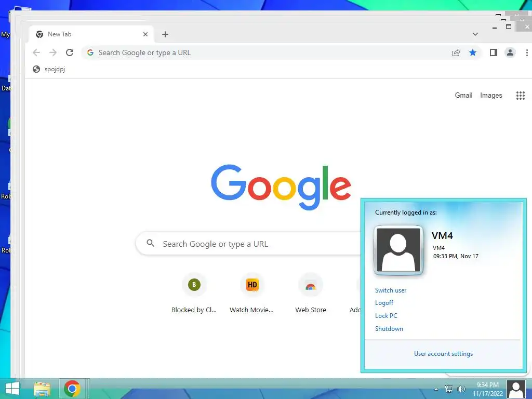Click Shutdown option
Screen dimensions: 532x399
click(x=389, y=328)
